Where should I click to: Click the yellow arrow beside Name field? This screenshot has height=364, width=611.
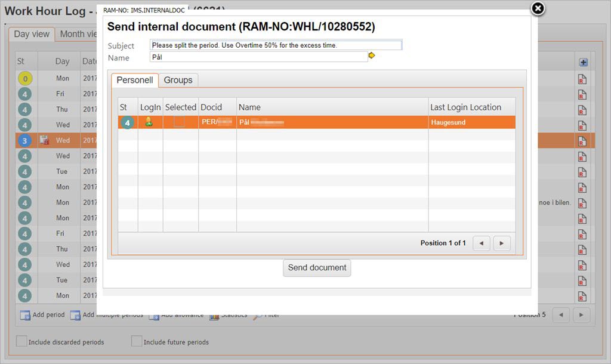372,55
